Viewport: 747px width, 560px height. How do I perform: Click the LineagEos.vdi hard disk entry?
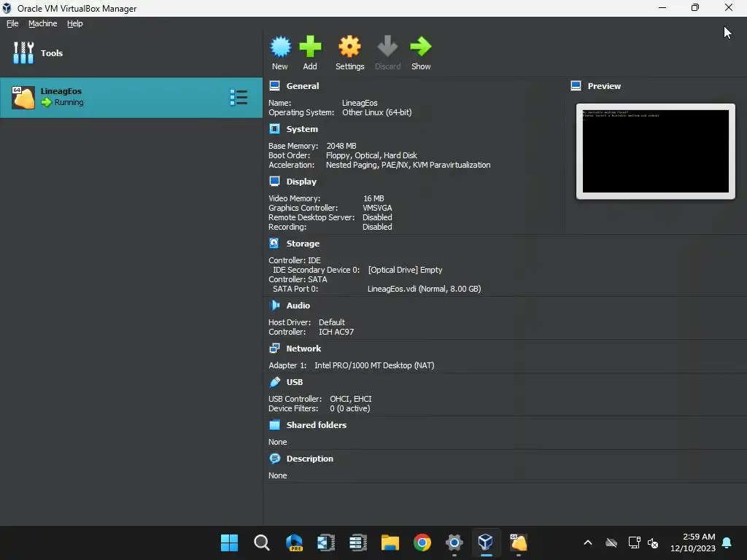click(424, 289)
